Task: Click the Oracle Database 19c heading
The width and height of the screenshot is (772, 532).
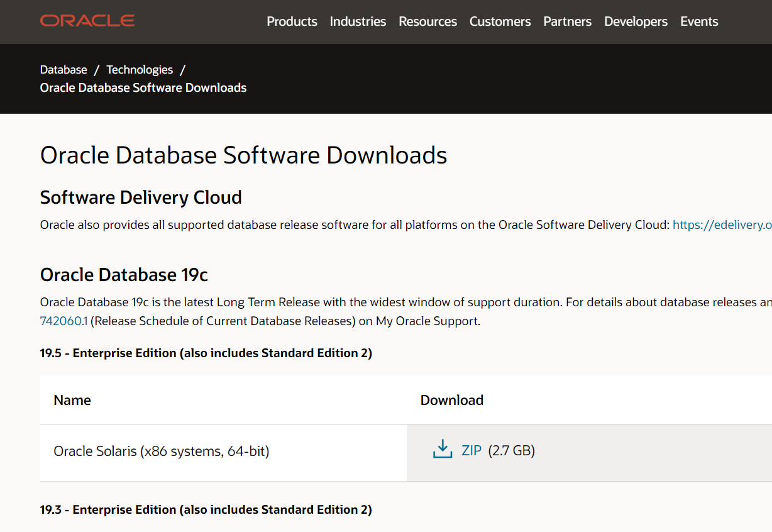Action: point(124,275)
